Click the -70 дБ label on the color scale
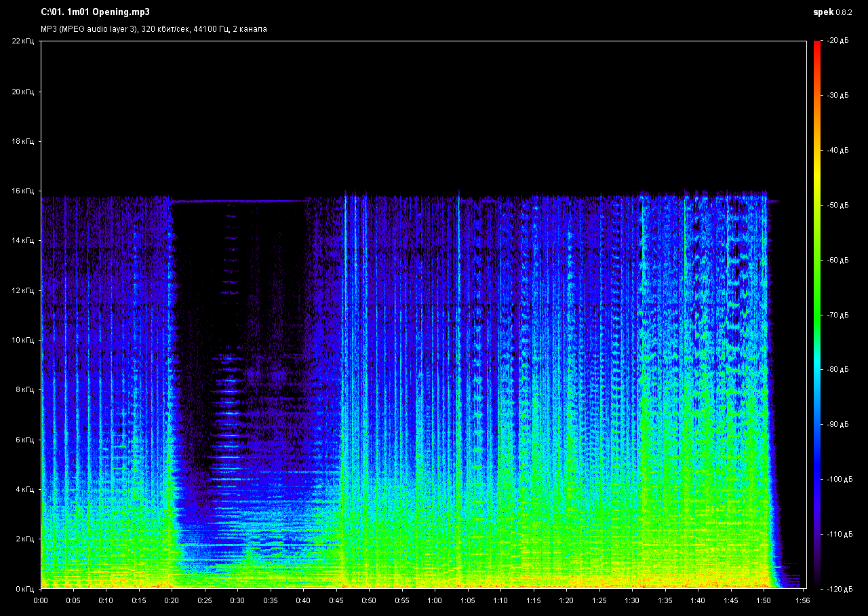Viewport: 868px width, 616px height. pyautogui.click(x=837, y=315)
